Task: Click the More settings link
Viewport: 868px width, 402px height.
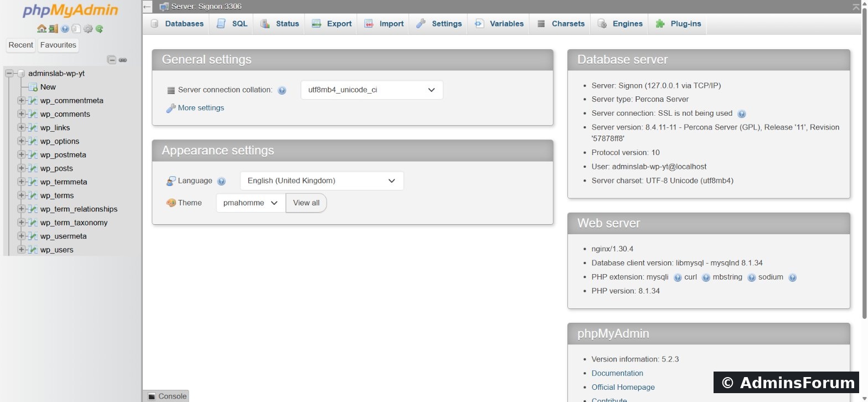Action: tap(201, 108)
